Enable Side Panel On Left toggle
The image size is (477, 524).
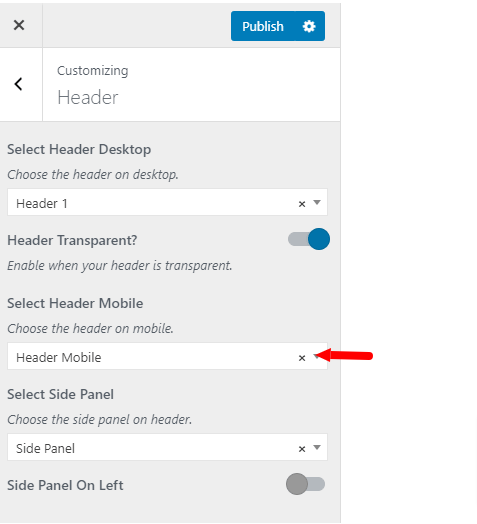pyautogui.click(x=306, y=484)
